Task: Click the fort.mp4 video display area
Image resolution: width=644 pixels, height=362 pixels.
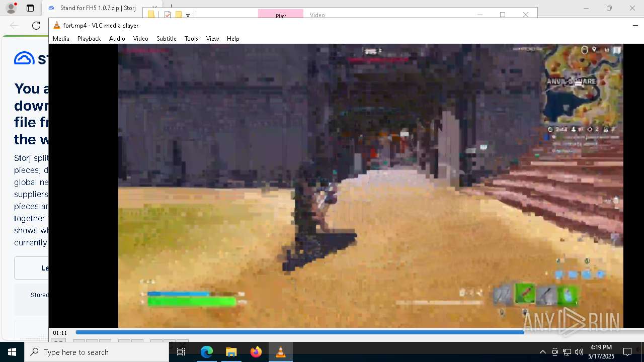Action: [x=370, y=186]
